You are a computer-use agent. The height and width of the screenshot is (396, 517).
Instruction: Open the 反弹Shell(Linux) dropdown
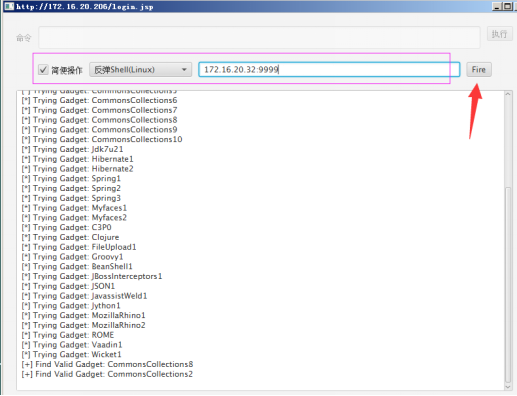[140, 70]
